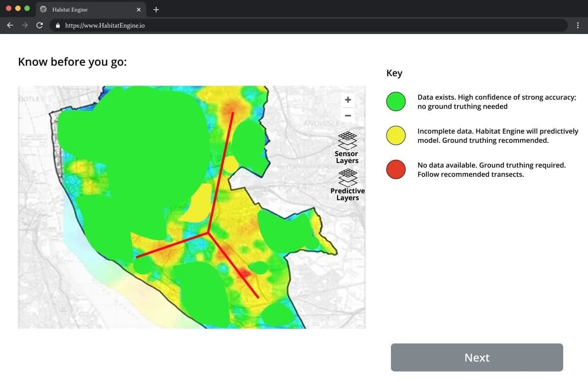Click the yellow key color circle
The width and height of the screenshot is (588, 382).
pos(396,135)
